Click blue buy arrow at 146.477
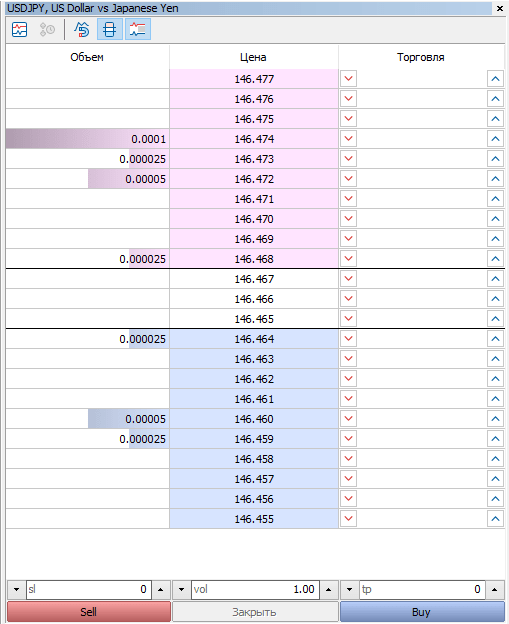Image resolution: width=509 pixels, height=624 pixels. (495, 79)
